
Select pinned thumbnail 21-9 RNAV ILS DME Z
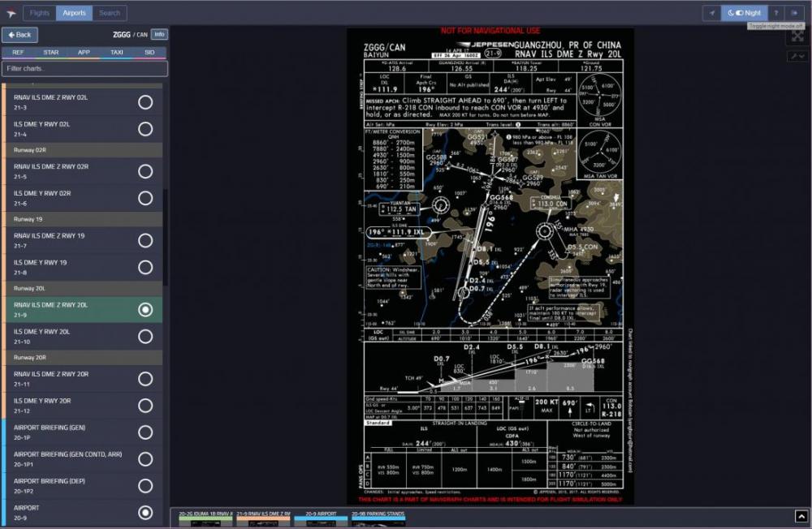[264, 518]
